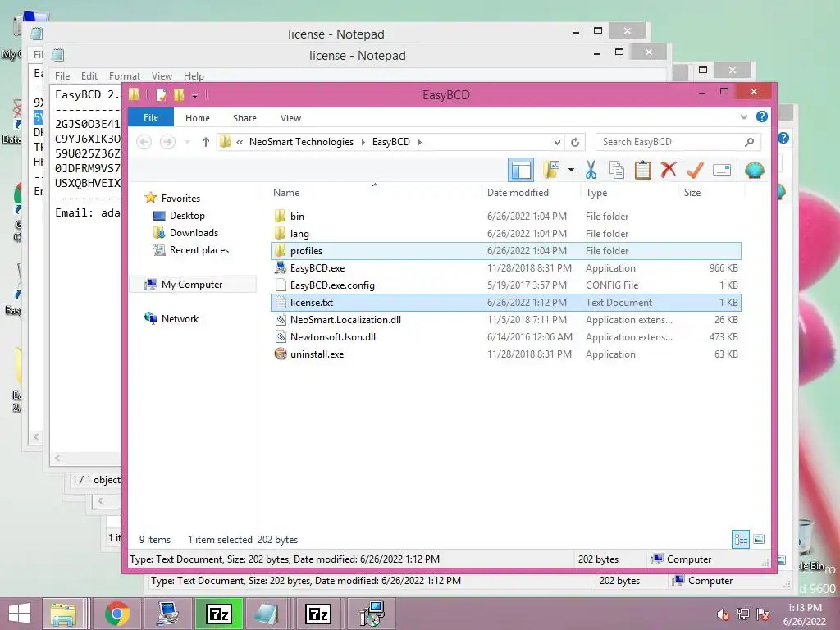The image size is (840, 630).
Task: Select NeoSmart.Localization.dll
Action: coord(506,320)
